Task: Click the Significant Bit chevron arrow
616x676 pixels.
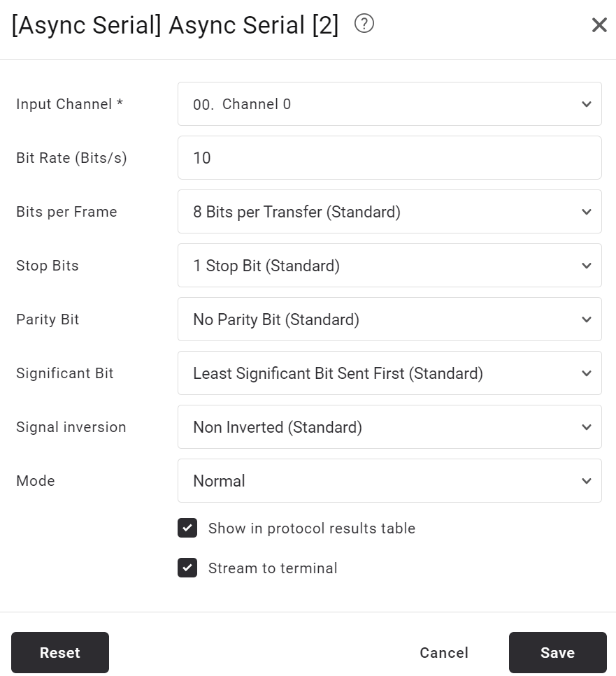Action: pos(586,373)
